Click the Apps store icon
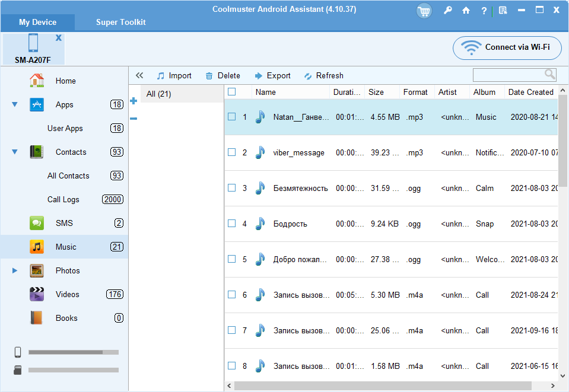Screen dimensions: 569x392 coord(37,104)
